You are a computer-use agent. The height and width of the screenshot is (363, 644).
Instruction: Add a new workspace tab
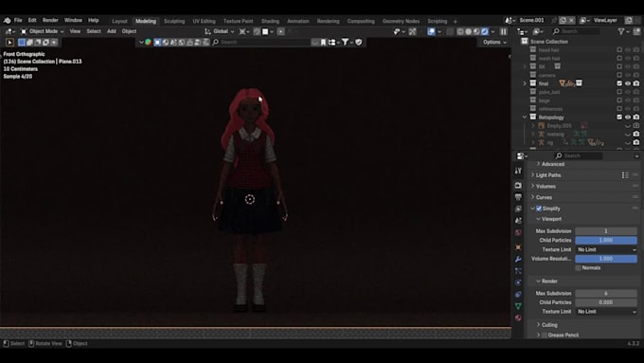pyautogui.click(x=456, y=21)
